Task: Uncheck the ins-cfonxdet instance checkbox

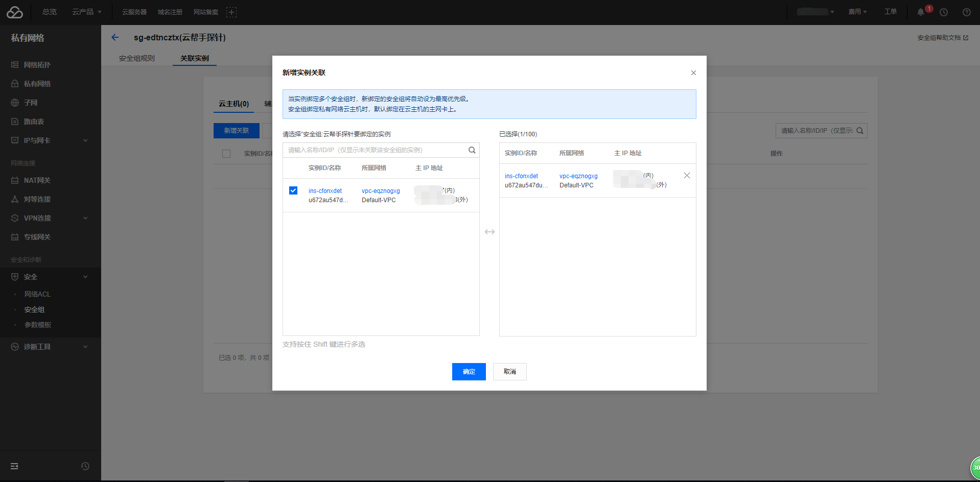Action: (293, 190)
